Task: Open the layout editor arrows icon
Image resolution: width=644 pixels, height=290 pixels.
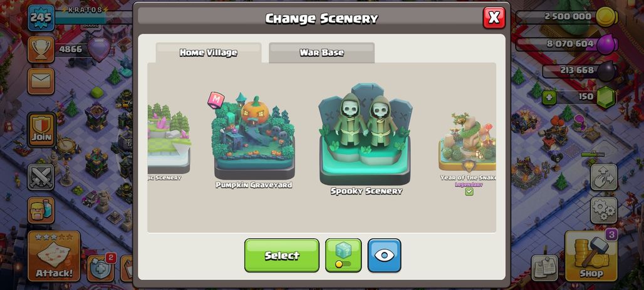Action: point(604,177)
